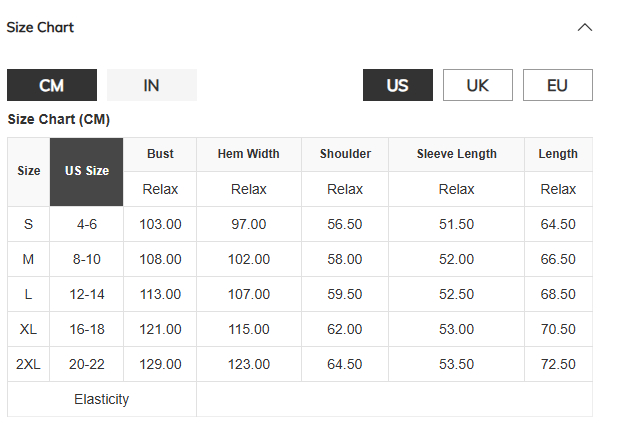
Task: Switch units to CM
Action: click(52, 86)
